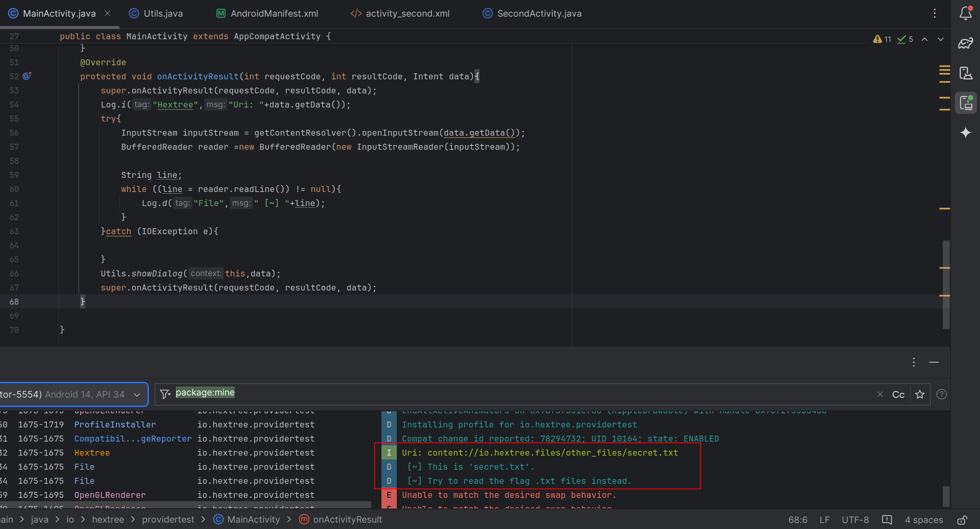
Task: Open the Logcat panel three-dot options
Action: [913, 362]
